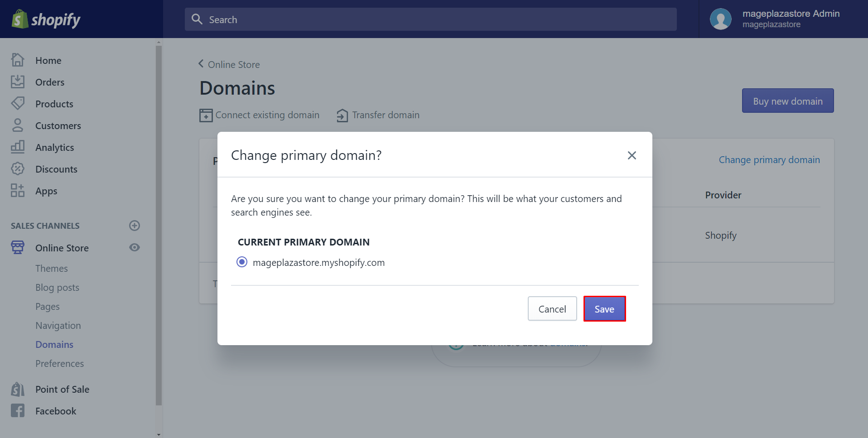Viewport: 868px width, 438px height.
Task: Open Home from the sidebar icon
Action: pos(18,60)
